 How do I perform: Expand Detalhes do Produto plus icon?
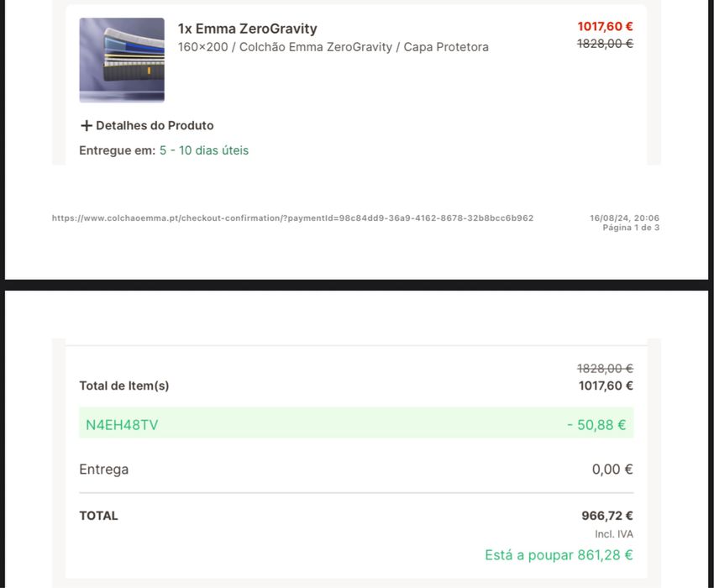[86, 126]
